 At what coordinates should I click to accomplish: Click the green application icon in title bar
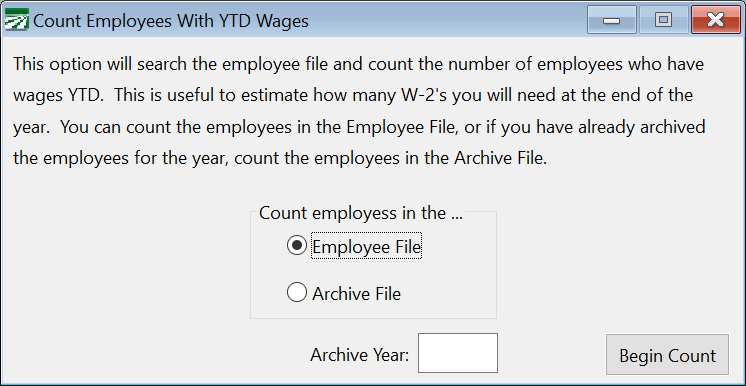[16, 20]
